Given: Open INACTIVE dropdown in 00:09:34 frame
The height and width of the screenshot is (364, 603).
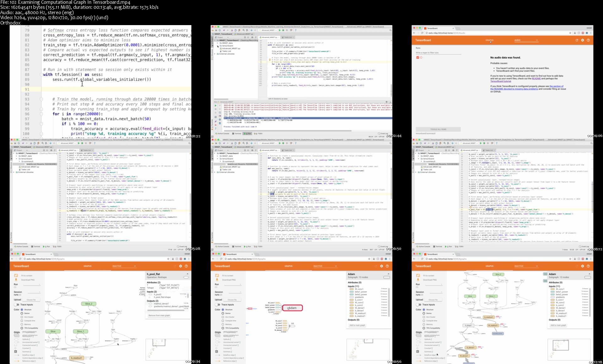Looking at the screenshot, I should (x=124, y=266).
